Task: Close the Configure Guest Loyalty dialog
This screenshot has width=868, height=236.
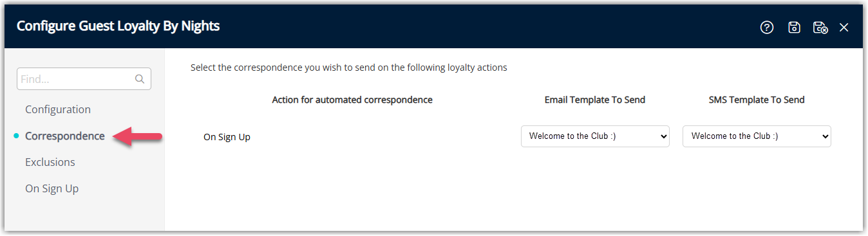Action: [844, 27]
